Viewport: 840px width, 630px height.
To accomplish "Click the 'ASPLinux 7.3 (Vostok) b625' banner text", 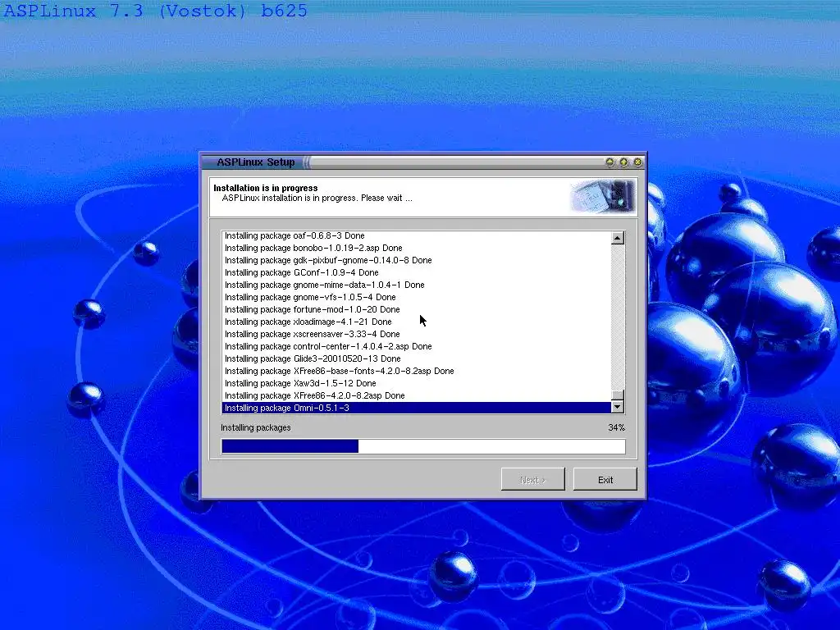I will coord(155,11).
